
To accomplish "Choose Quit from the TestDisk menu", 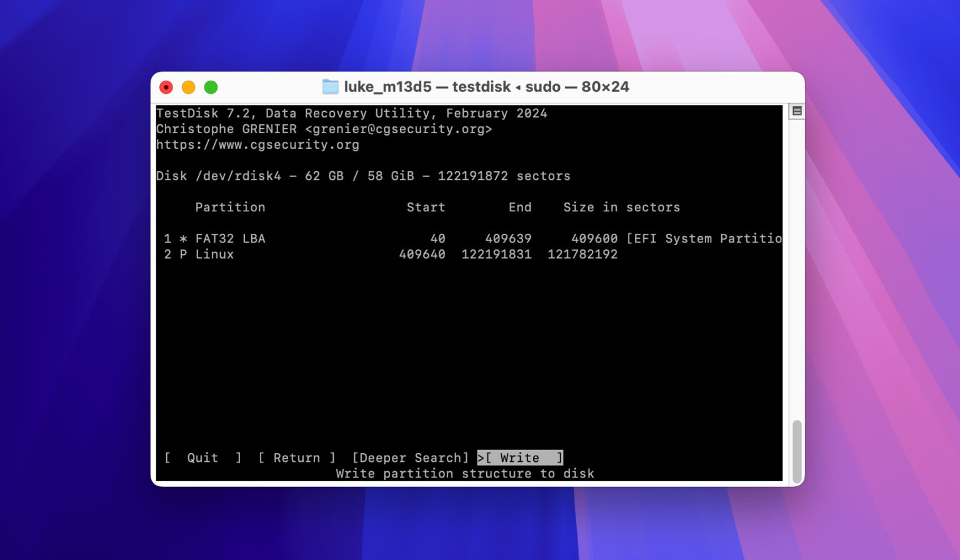I will pos(201,457).
